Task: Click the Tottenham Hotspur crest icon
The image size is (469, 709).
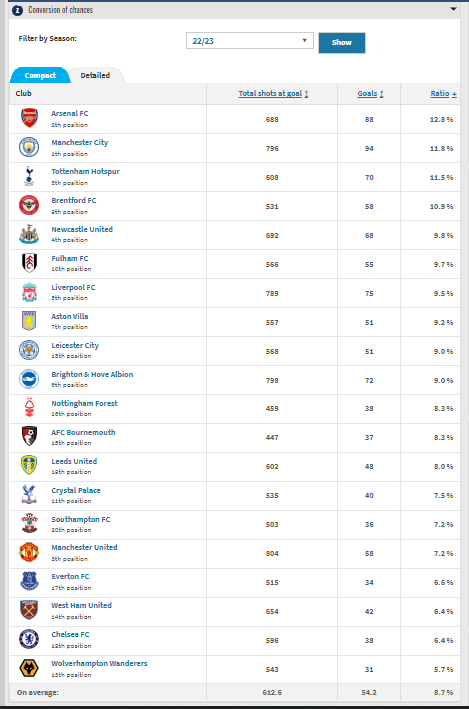Action: (x=29, y=176)
